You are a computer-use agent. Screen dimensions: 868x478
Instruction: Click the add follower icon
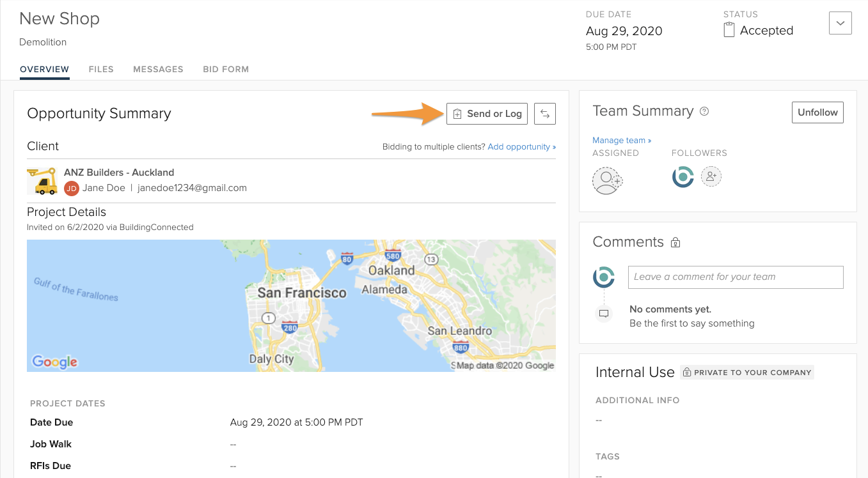point(711,176)
